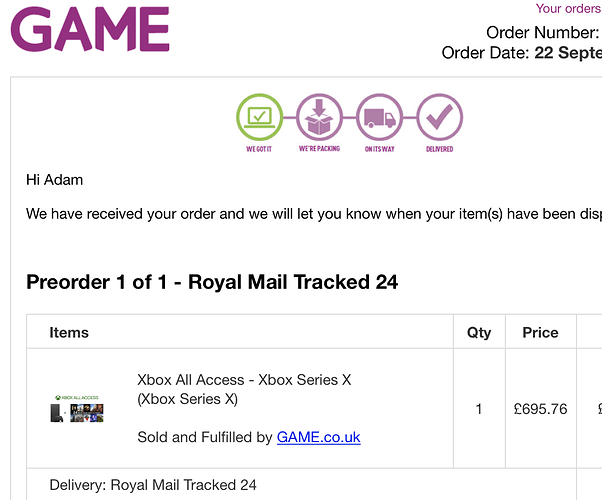Click the 'Items' column header
Screen dimensions: 602x500
click(x=69, y=333)
